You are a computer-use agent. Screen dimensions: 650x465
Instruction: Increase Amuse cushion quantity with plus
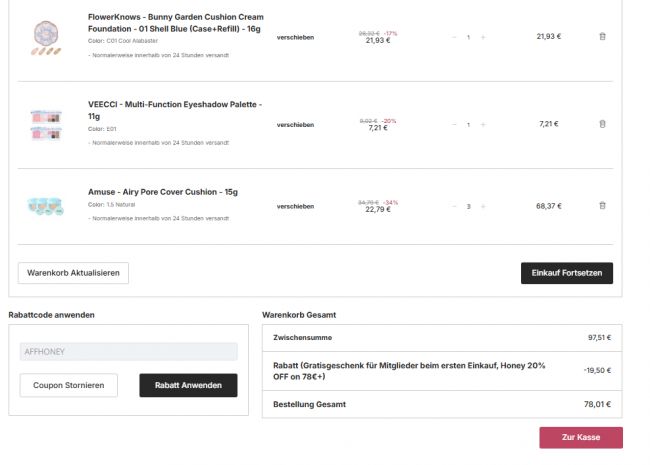(483, 206)
